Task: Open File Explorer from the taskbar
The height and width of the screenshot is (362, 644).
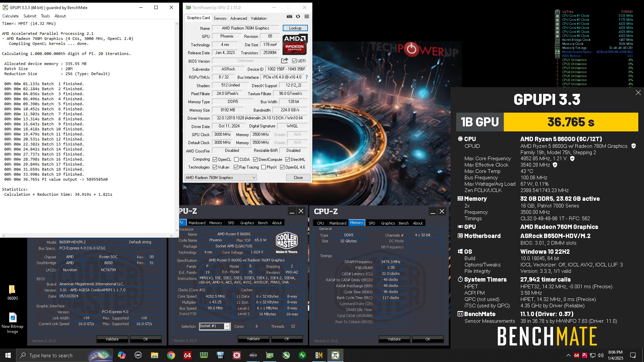Action: 154,355
